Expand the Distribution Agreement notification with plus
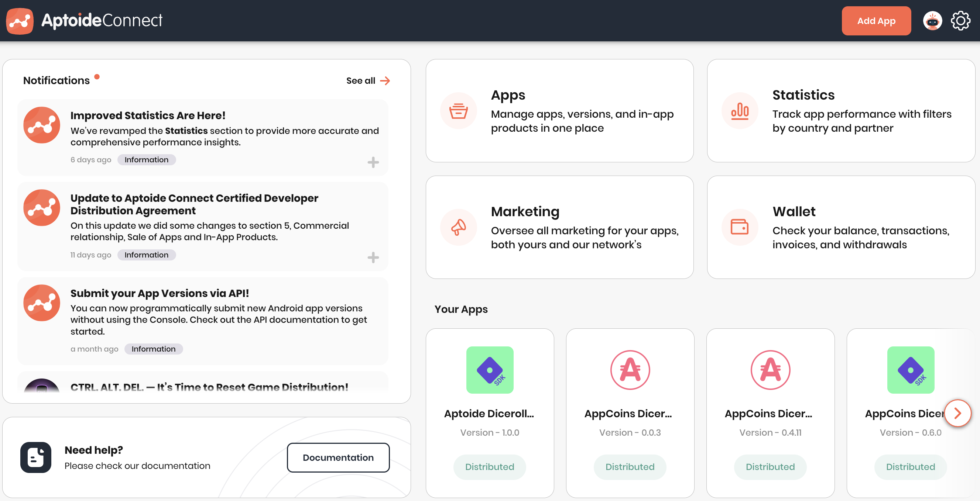Image resolution: width=980 pixels, height=501 pixels. pos(373,258)
